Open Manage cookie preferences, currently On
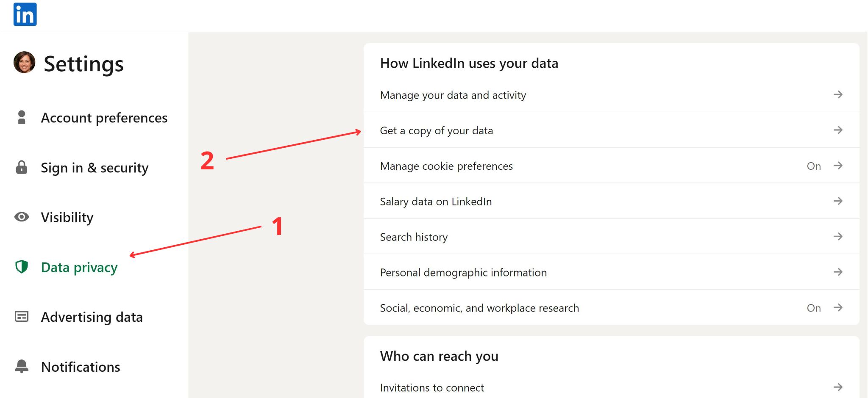The height and width of the screenshot is (398, 868). tap(446, 166)
